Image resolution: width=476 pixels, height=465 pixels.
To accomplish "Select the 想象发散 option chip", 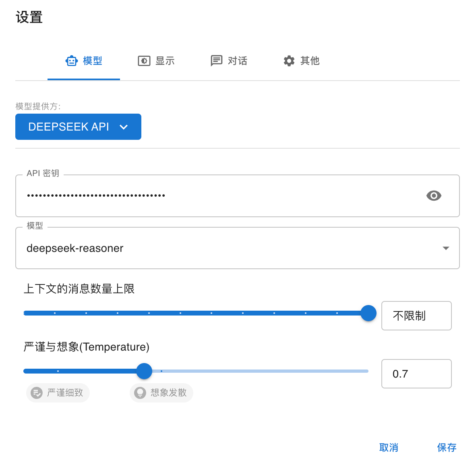I will (x=161, y=392).
